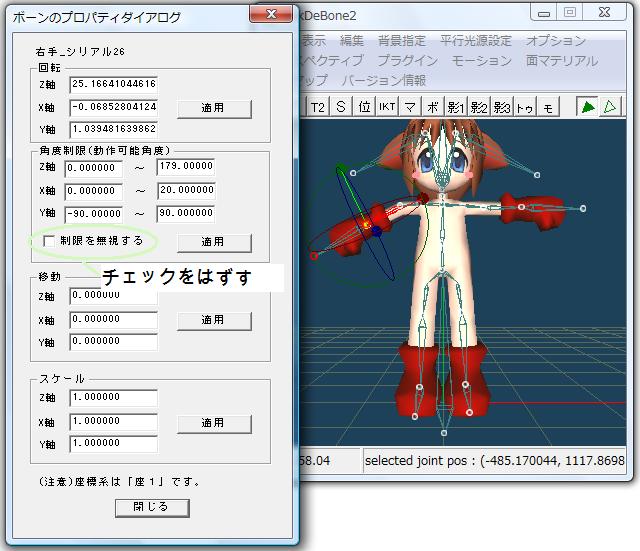This screenshot has width=640, height=551.
Task: Click the 位 toolbar button
Action: point(364,106)
